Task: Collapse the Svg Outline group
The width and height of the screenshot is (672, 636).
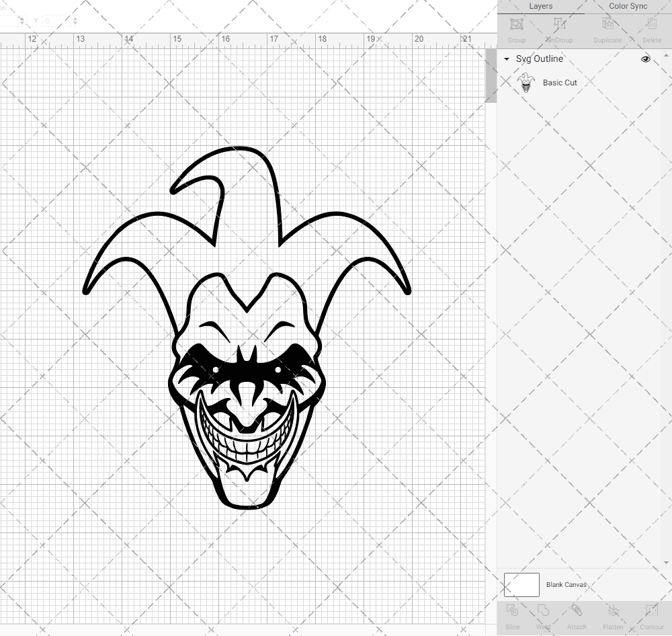Action: pos(506,59)
